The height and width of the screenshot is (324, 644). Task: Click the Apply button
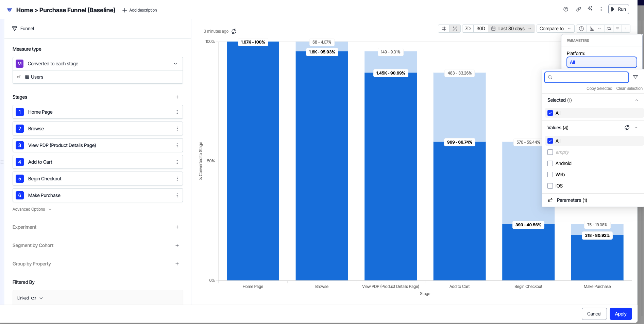coord(621,314)
